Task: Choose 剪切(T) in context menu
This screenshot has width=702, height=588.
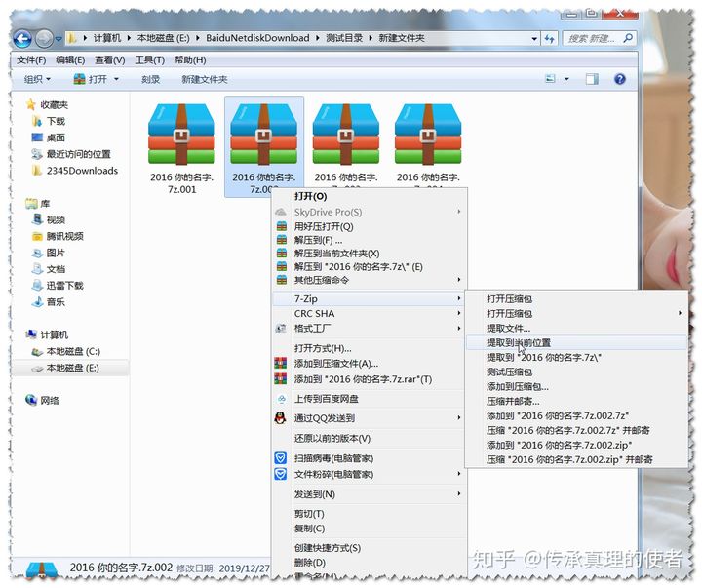Action: tap(370, 514)
